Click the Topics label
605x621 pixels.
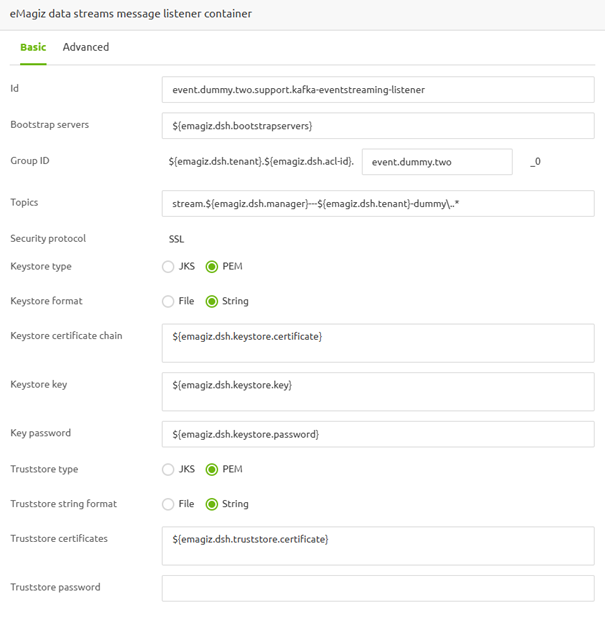click(x=24, y=202)
